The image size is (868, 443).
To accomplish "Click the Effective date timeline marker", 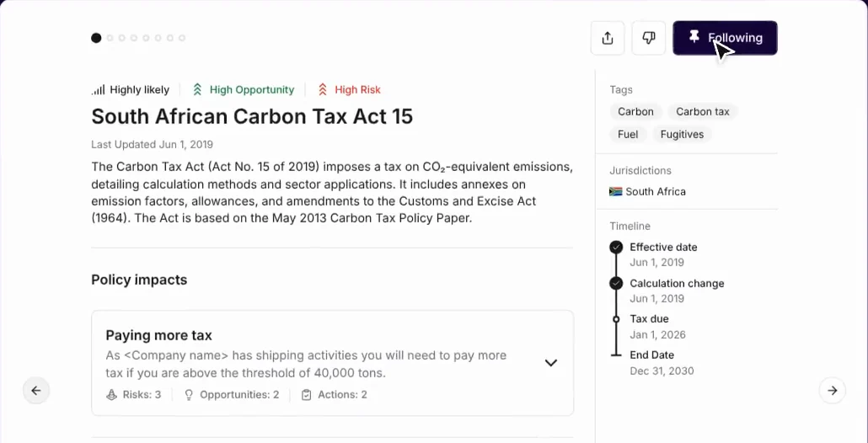I will point(616,248).
